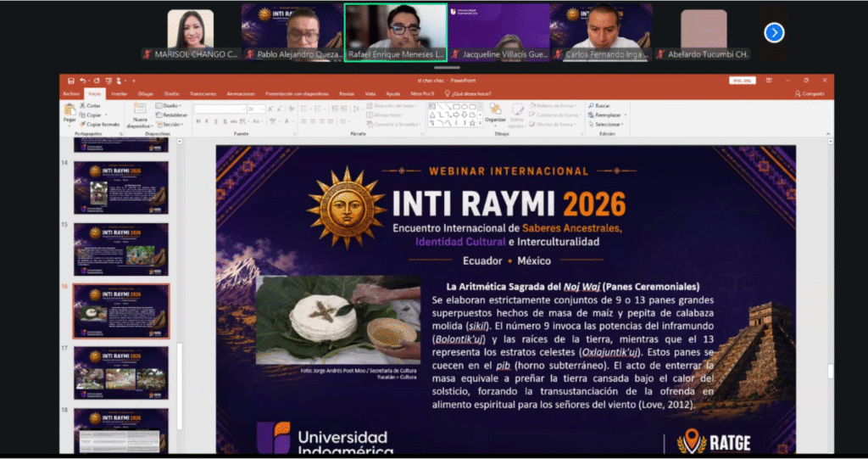Select the star shape in shapes gallery

[x=472, y=122]
